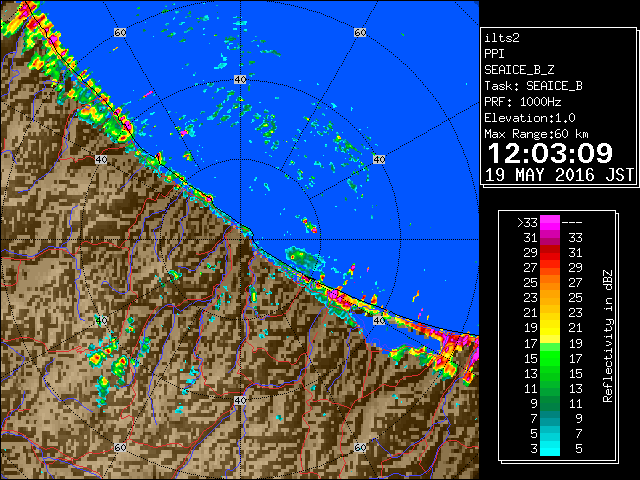This screenshot has height=480, width=640.
Task: Pick the magenta swatch beside '>33'
Action: pos(550,223)
